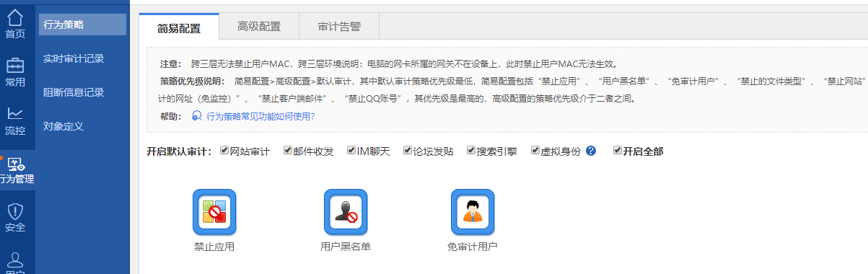This screenshot has width=868, height=274.
Task: Click the 开启默认审计 label
Action: (x=179, y=151)
